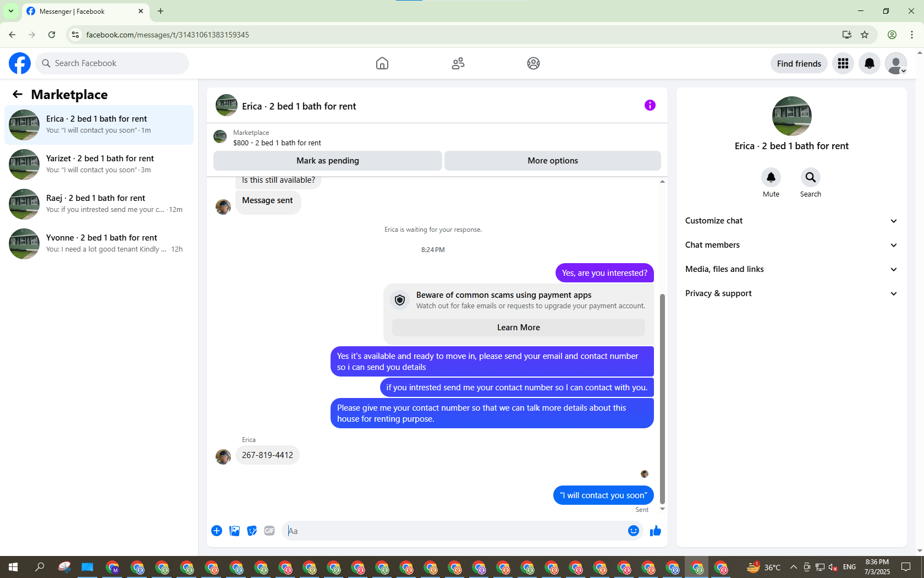The width and height of the screenshot is (924, 578).
Task: Click the "Yes, are you interested?" message
Action: (604, 273)
